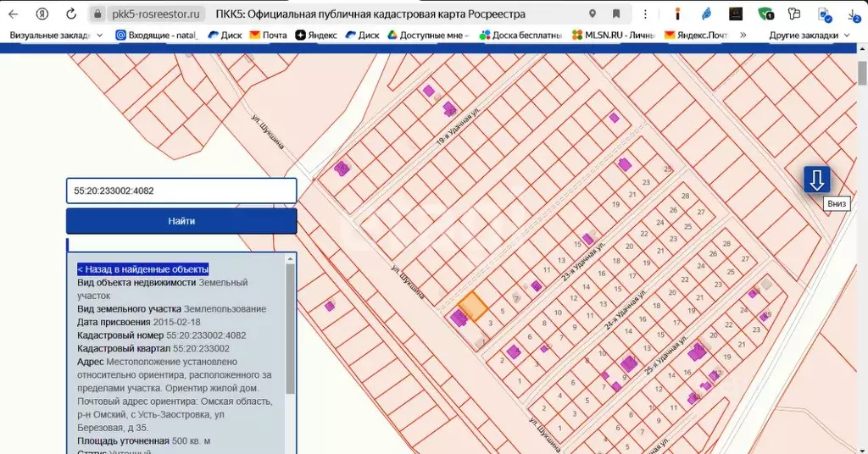Open the three-dot browser menu

point(647,14)
